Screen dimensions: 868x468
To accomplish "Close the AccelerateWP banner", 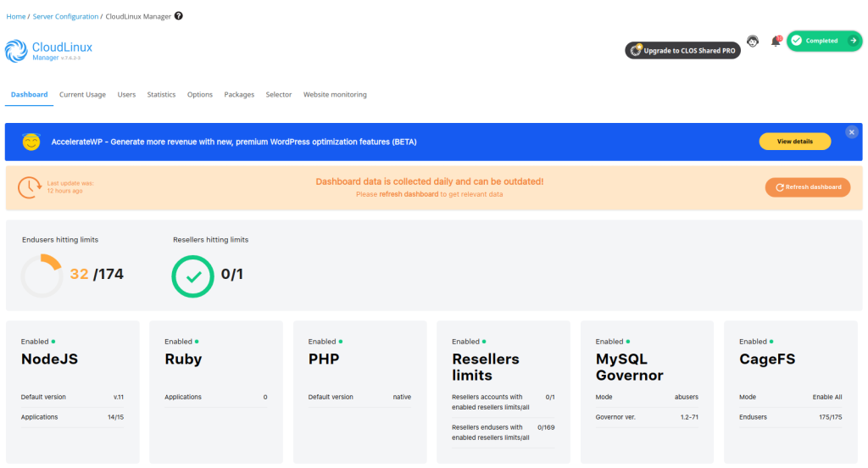I will [x=851, y=132].
